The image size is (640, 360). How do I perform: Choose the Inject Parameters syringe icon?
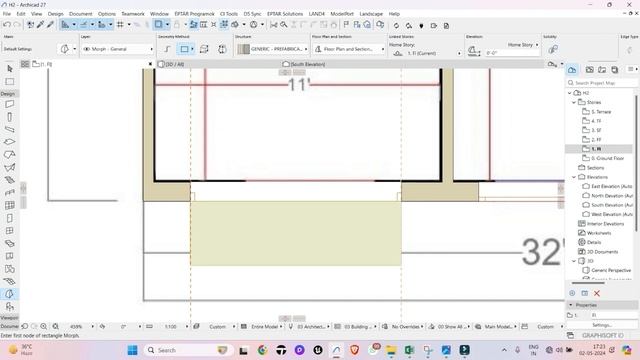50,25
